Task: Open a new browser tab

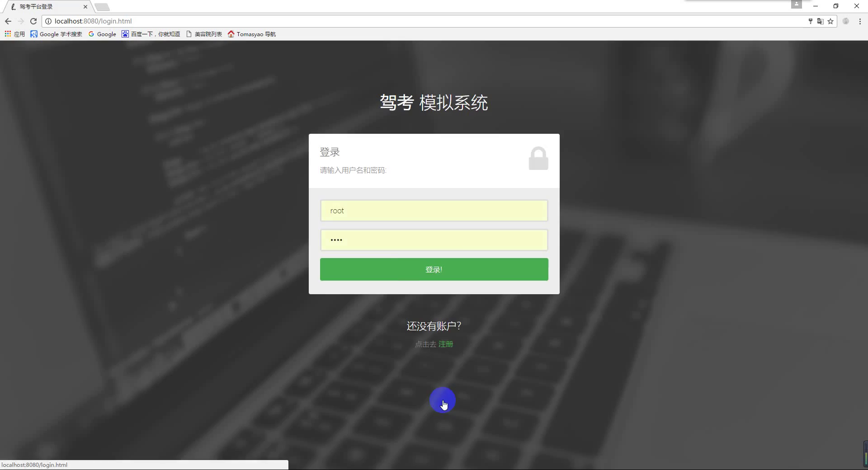Action: pyautogui.click(x=102, y=7)
